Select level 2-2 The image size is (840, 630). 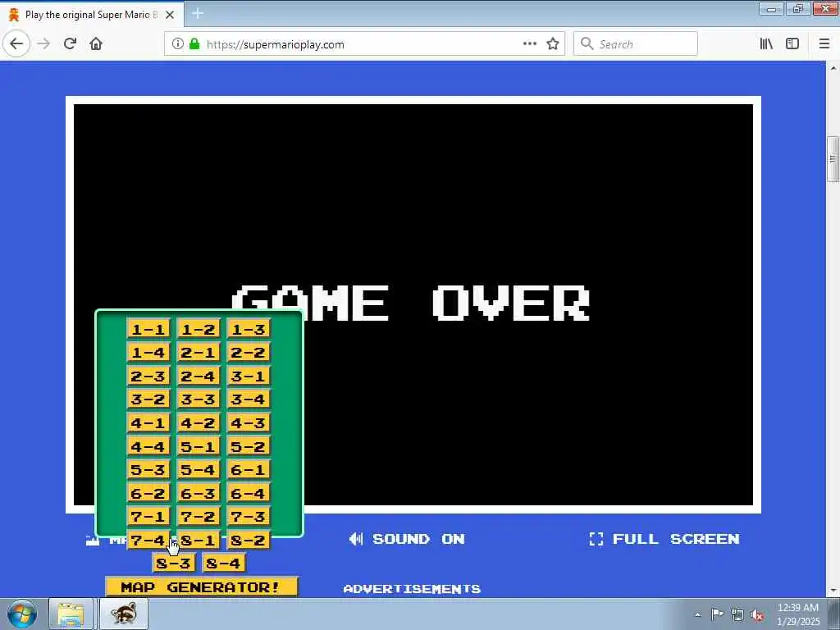click(249, 353)
